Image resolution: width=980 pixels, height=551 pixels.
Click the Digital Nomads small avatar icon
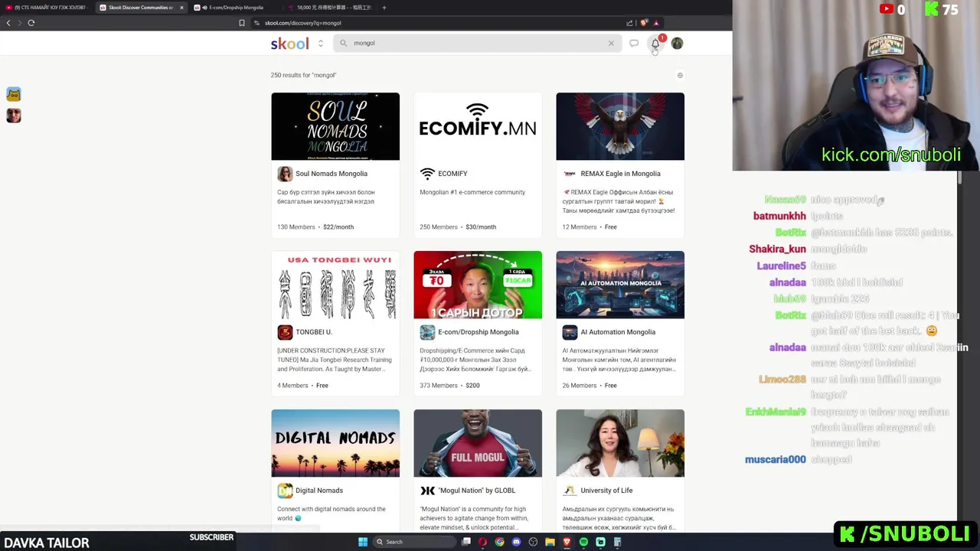tap(285, 491)
